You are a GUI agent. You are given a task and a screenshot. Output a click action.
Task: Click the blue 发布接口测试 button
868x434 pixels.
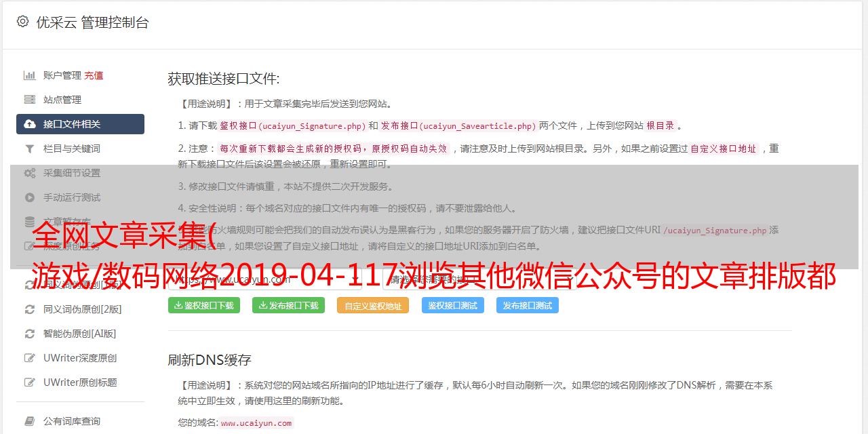pyautogui.click(x=528, y=305)
